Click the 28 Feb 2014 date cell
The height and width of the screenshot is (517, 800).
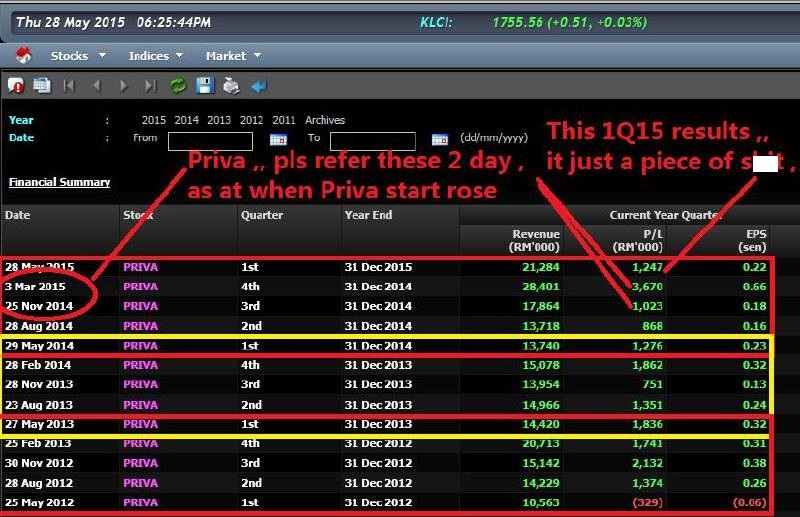(38, 365)
